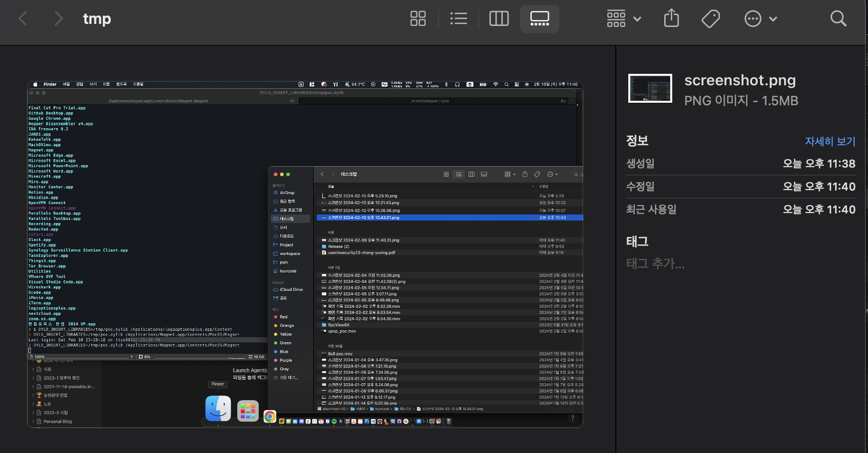
Task: Open the group-by options dropdown
Action: (623, 19)
